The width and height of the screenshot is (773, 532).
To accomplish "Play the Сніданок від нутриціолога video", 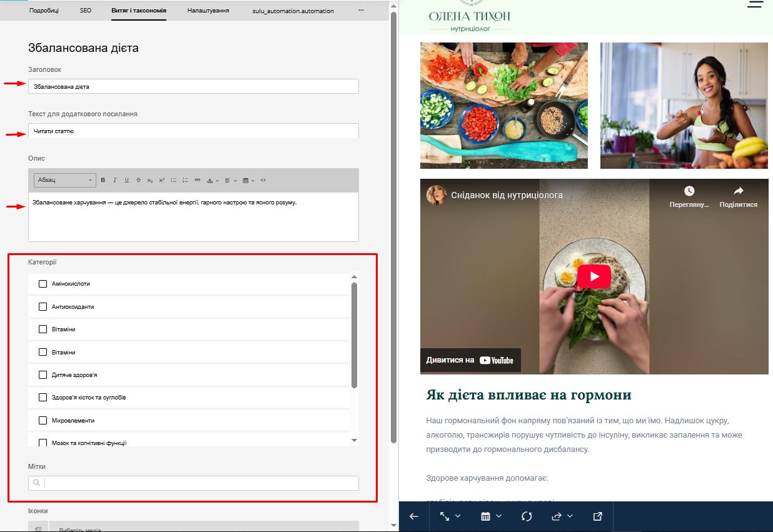I will click(x=594, y=276).
